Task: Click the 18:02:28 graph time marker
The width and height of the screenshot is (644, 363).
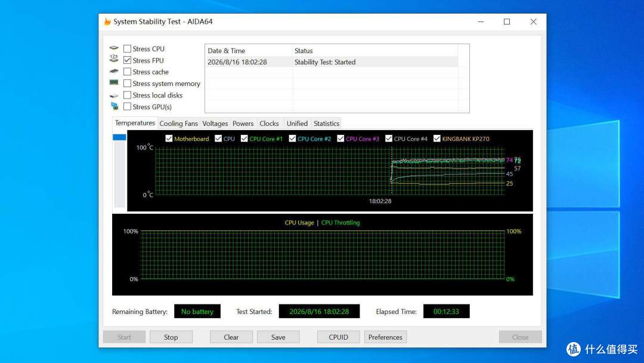Action: pos(380,201)
